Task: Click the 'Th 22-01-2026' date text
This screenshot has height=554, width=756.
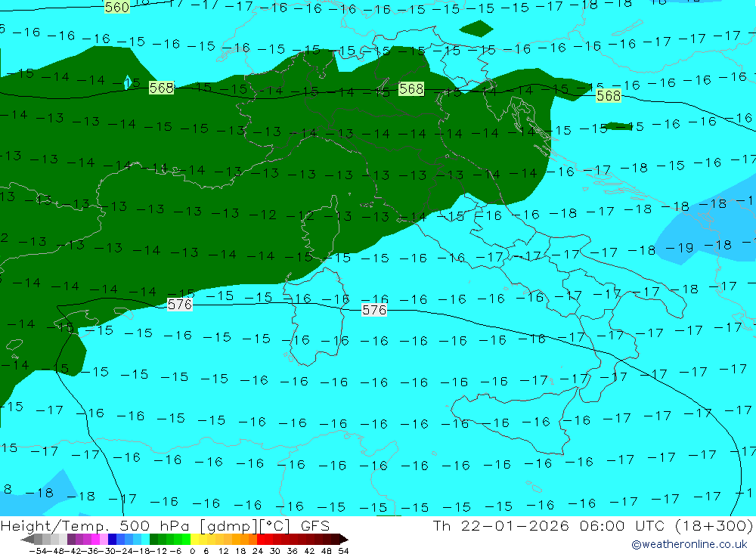Action: pyautogui.click(x=501, y=525)
